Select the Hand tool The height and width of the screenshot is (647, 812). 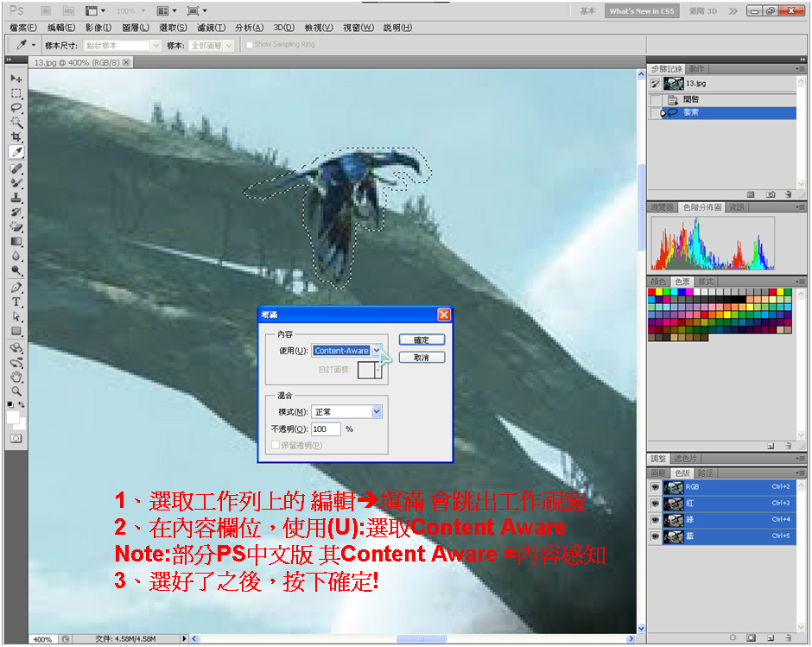tap(16, 377)
